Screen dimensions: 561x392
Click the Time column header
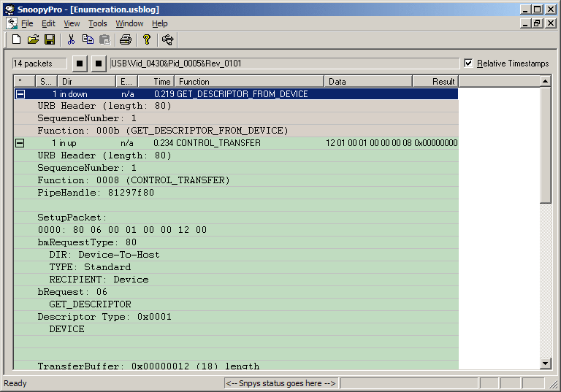tap(156, 82)
